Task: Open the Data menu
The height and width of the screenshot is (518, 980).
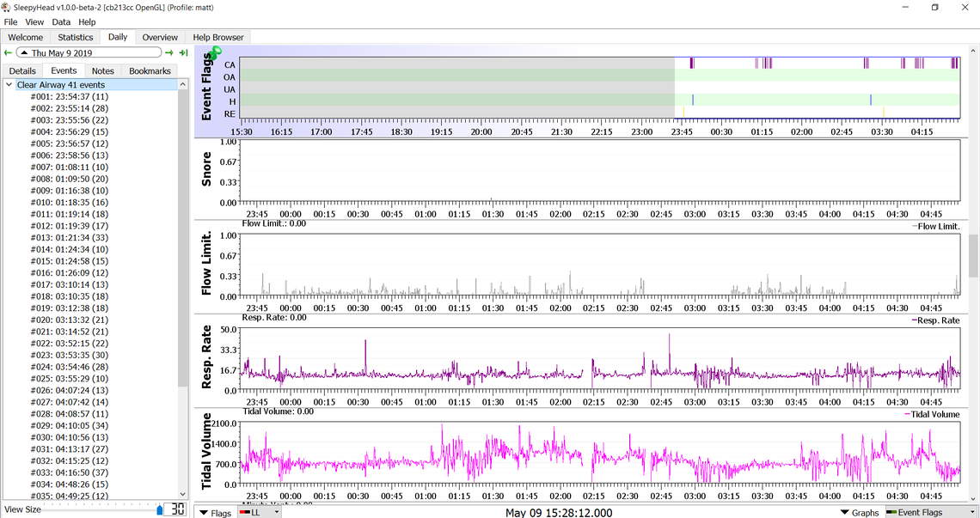Action: (x=61, y=21)
